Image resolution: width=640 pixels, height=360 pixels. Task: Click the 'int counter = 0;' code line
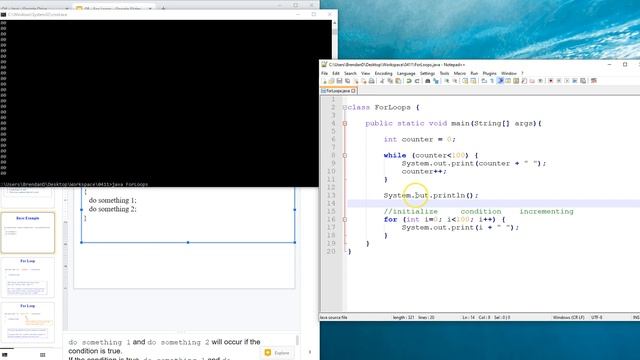pyautogui.click(x=419, y=140)
